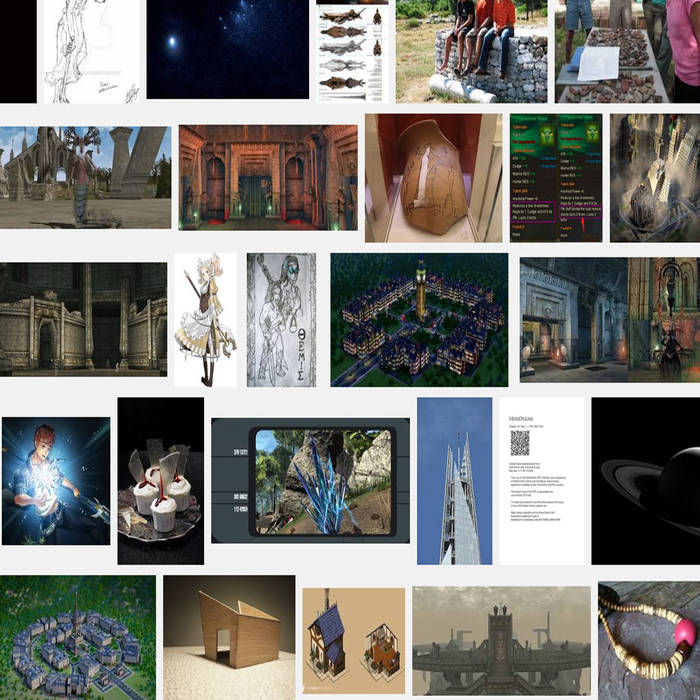The width and height of the screenshot is (700, 700).
Task: Open the ruins scene with stone pillars
Action: (x=85, y=177)
